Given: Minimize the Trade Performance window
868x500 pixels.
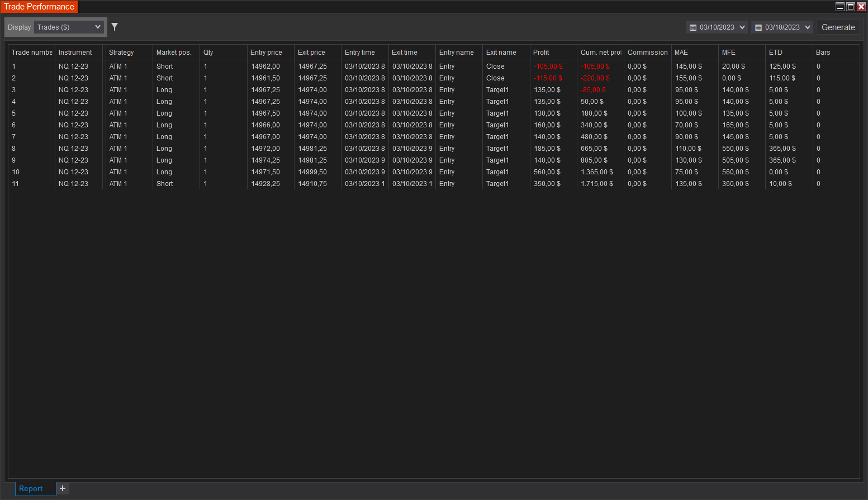Looking at the screenshot, I should pos(840,7).
